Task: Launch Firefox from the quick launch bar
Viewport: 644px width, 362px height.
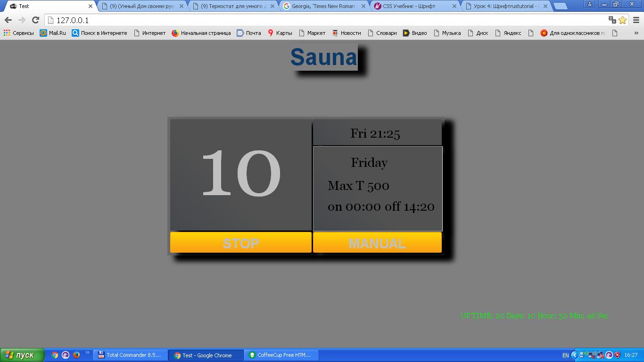Action: click(76, 355)
